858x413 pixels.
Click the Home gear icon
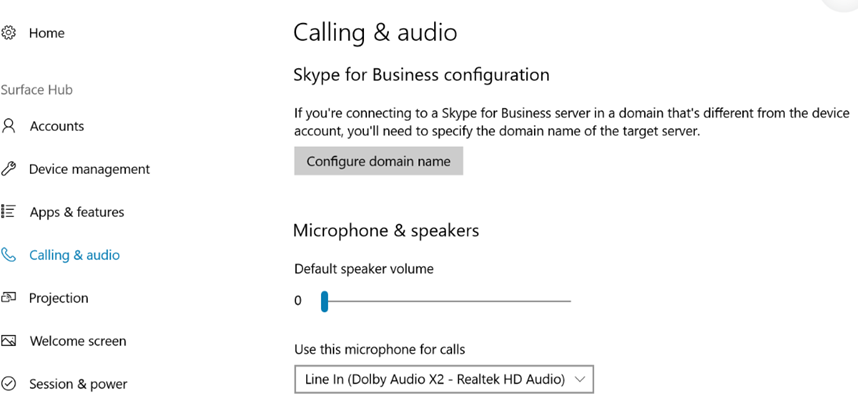click(x=9, y=33)
